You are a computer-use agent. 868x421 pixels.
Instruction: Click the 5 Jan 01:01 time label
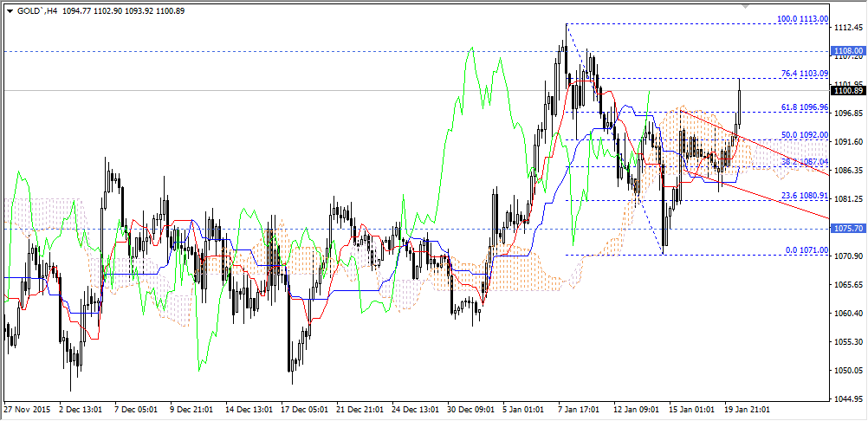524,410
